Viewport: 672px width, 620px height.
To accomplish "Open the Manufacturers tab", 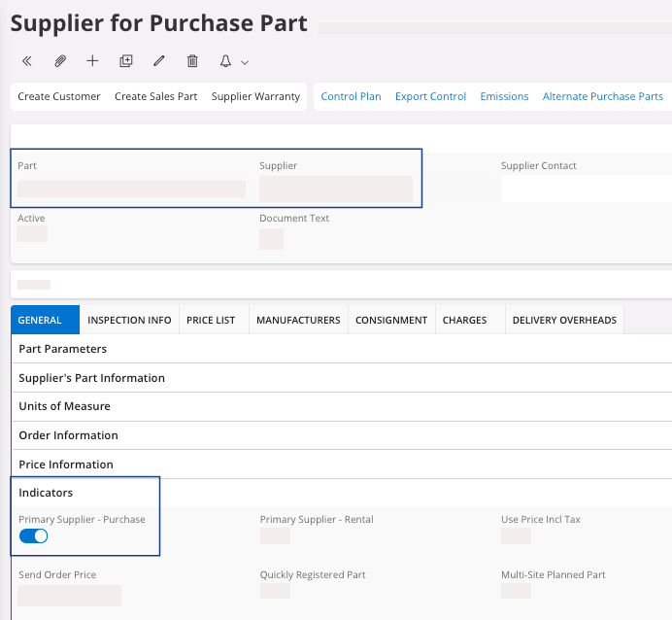I will tap(298, 320).
